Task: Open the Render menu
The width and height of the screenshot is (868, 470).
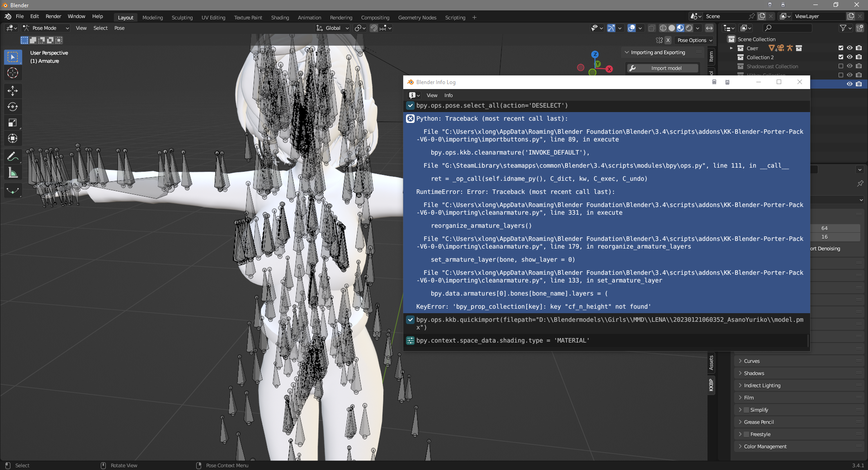Action: tap(53, 17)
